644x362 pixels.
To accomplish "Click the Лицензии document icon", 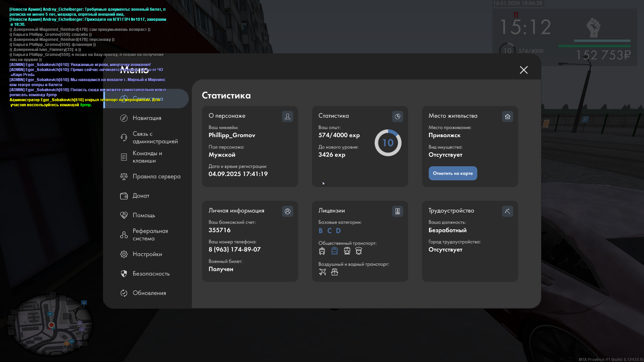I will tap(397, 211).
